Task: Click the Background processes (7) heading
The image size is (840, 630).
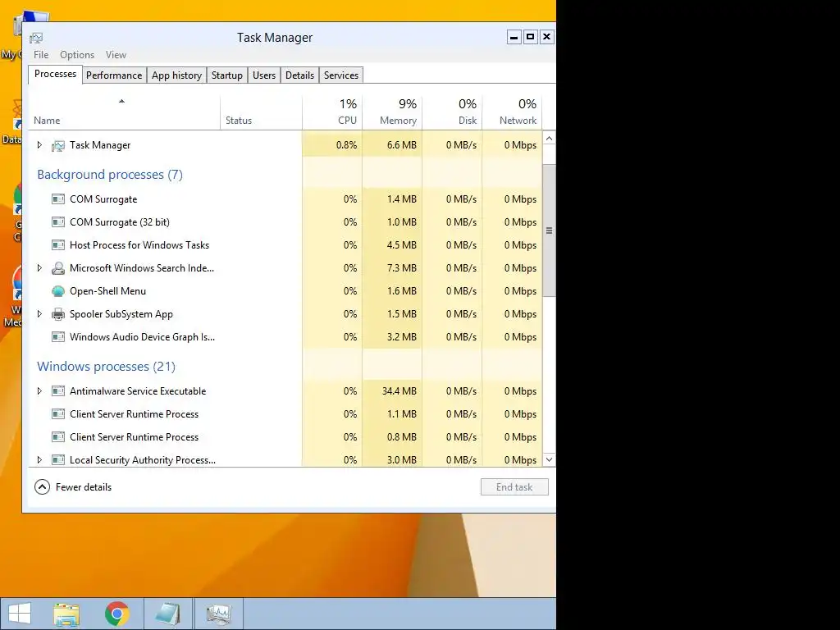Action: [x=110, y=175]
